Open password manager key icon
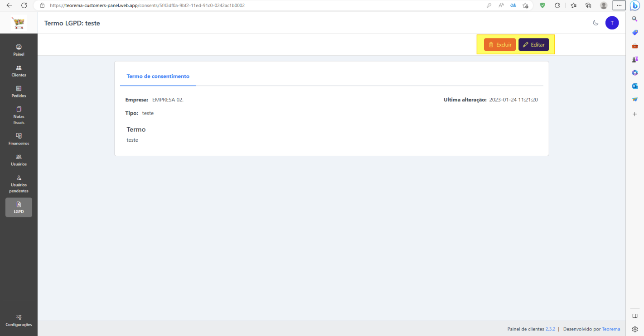The width and height of the screenshot is (644, 336). pos(489,5)
